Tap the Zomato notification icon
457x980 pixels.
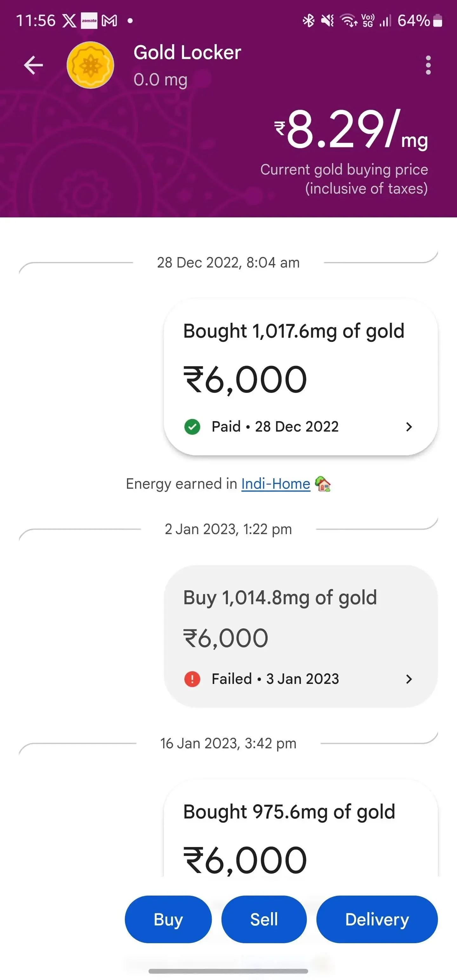point(89,21)
